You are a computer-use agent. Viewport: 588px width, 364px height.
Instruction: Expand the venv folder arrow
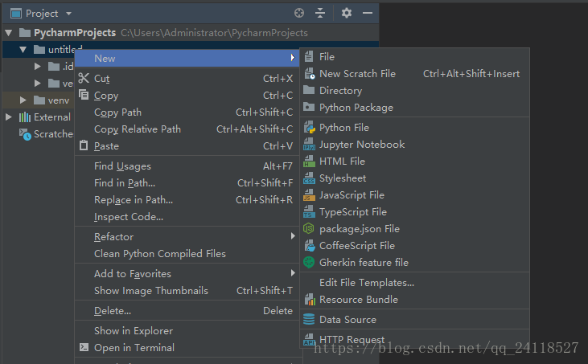[23, 100]
